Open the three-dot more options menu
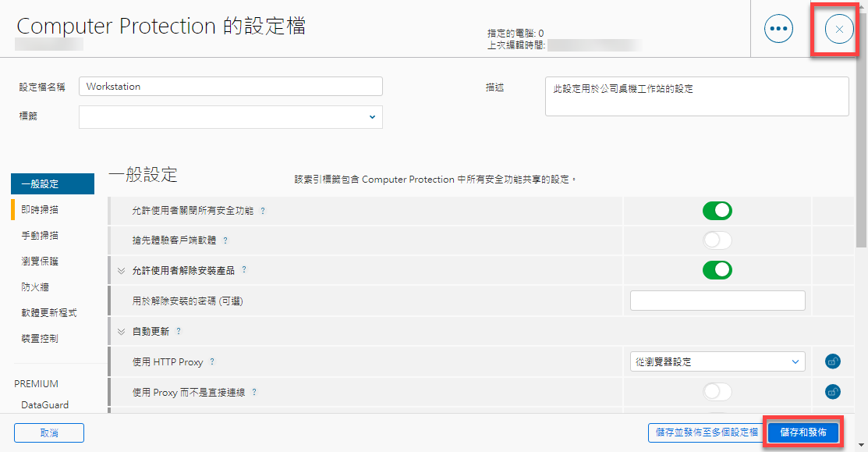This screenshot has width=868, height=452. (778, 29)
